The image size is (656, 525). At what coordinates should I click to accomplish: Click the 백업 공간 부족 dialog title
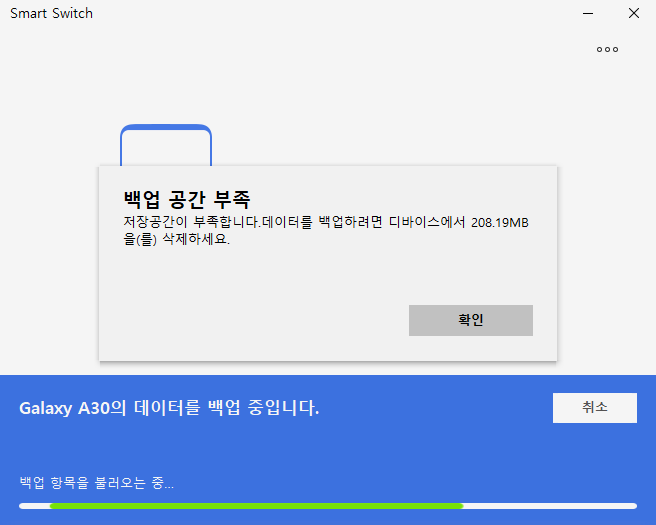[x=187, y=199]
